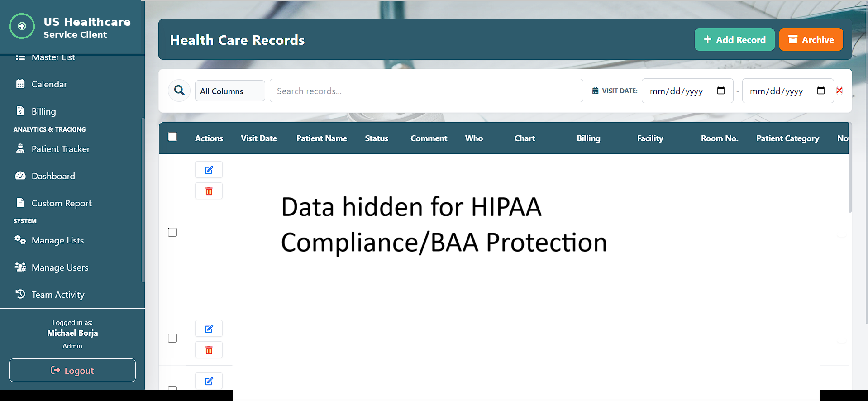
Task: Click the Visit Date column header
Action: coord(259,138)
